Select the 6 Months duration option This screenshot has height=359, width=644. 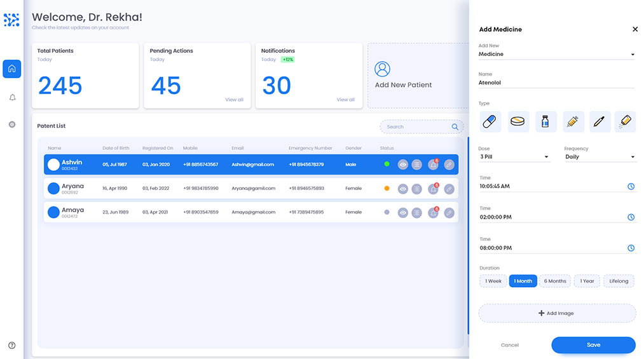click(x=554, y=281)
